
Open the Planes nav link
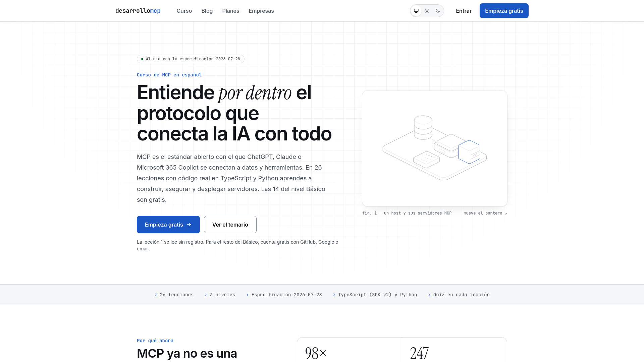coord(231,11)
